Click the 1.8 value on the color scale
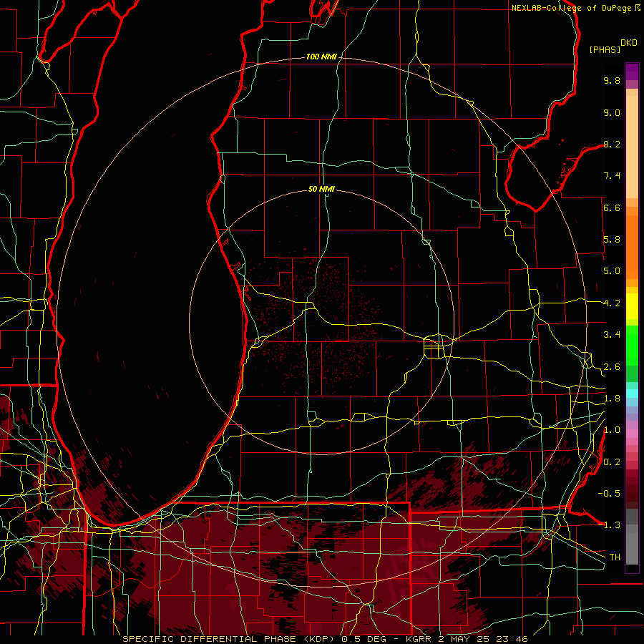This screenshot has width=644, height=644. (612, 399)
